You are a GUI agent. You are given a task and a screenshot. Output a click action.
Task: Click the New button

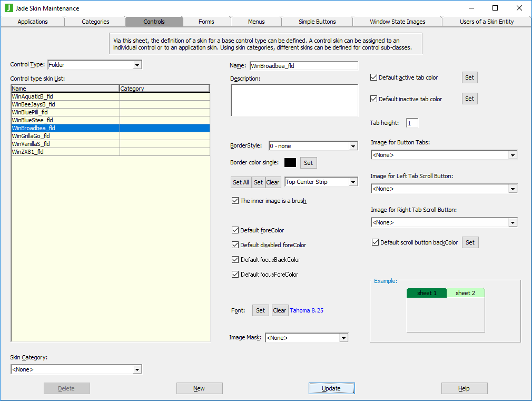[x=199, y=388]
